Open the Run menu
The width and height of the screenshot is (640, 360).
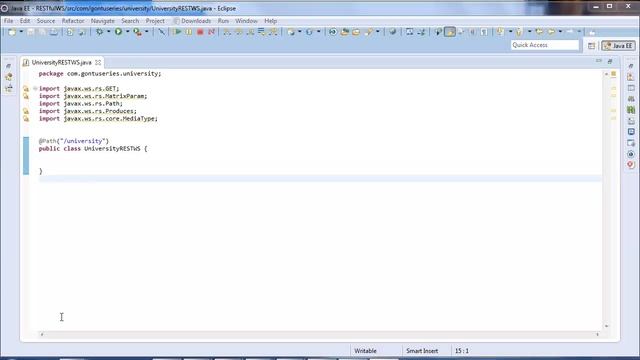(223, 21)
